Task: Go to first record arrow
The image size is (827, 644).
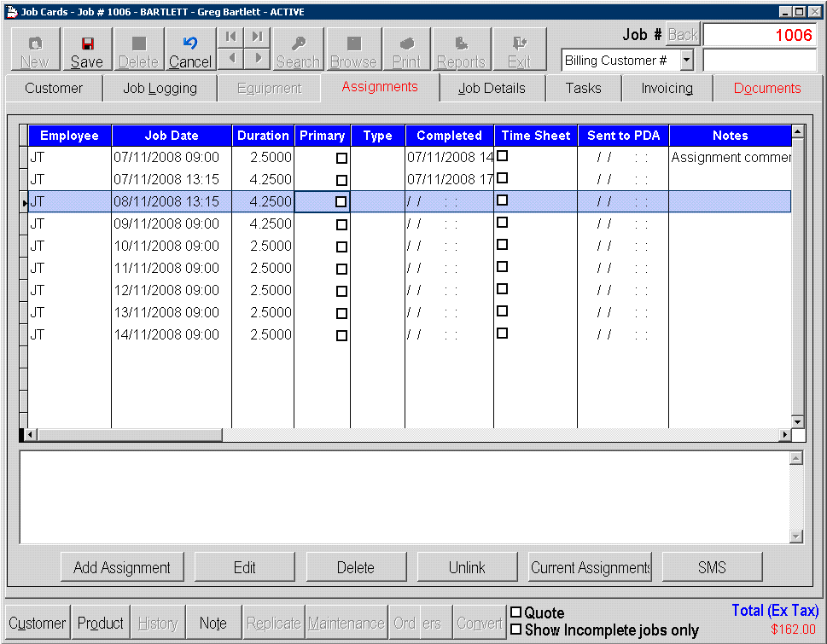Action: tap(230, 37)
